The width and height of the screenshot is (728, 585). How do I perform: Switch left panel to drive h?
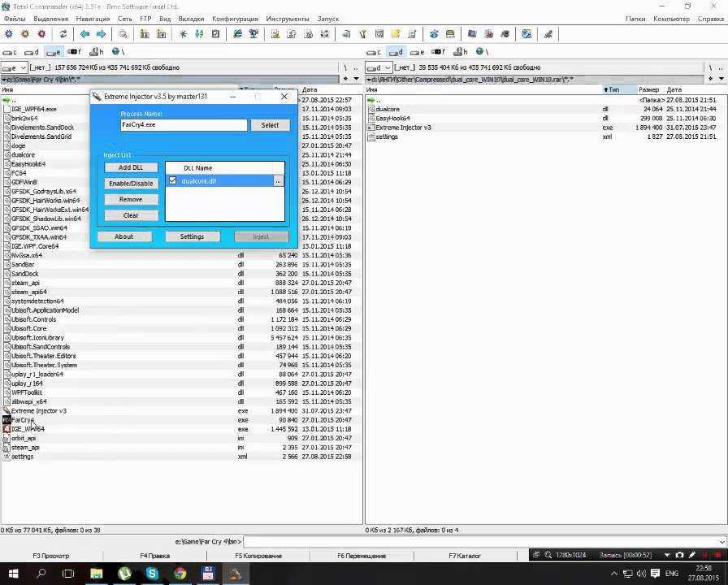(x=96, y=52)
